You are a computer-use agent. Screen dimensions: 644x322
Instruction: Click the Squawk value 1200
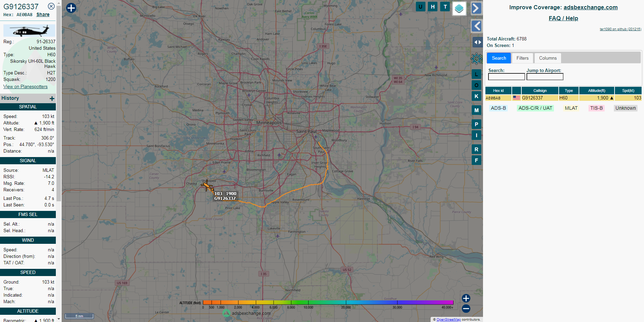point(50,79)
